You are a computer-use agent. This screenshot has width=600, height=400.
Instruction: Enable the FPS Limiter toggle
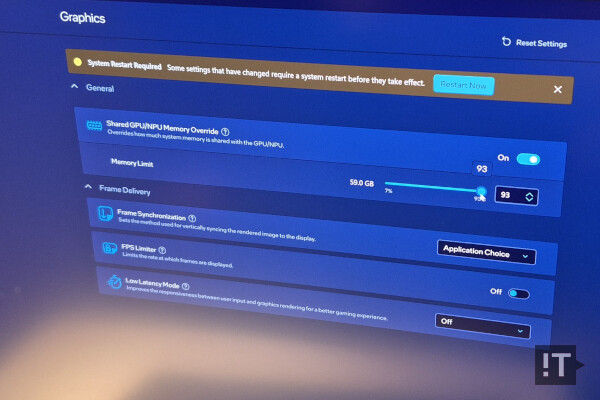pyautogui.click(x=518, y=293)
